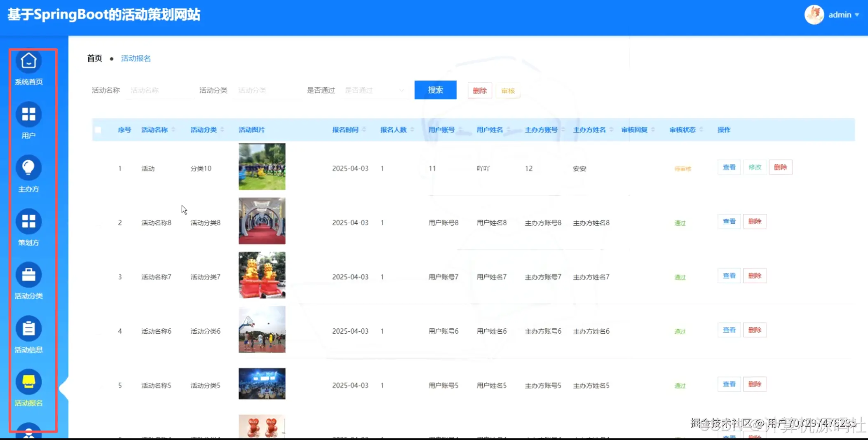868x440 pixels.
Task: Click the 首页 breadcrumb item
Action: click(94, 58)
